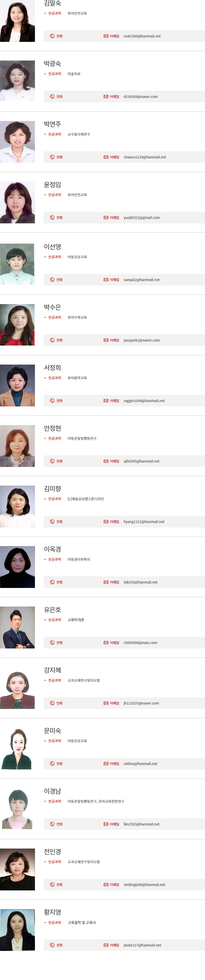
Task: Click 황지영's profile photo
Action: tap(17, 930)
